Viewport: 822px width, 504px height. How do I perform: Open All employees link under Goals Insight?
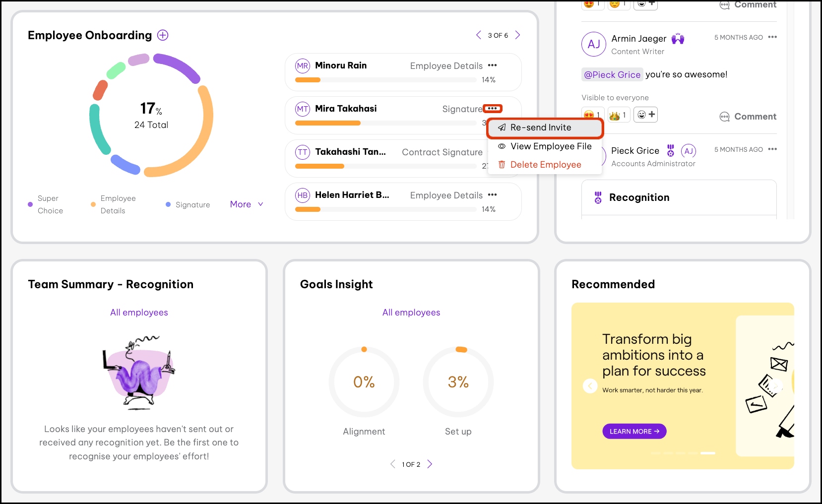[411, 313]
